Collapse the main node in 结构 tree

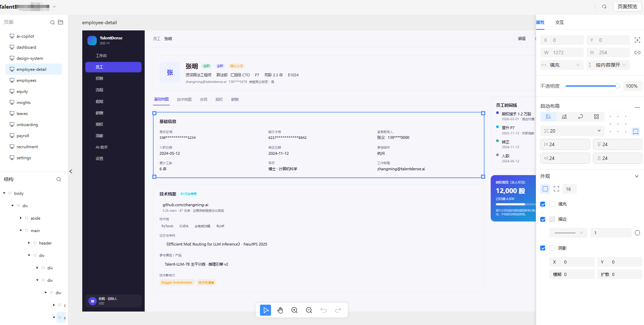click(x=21, y=230)
